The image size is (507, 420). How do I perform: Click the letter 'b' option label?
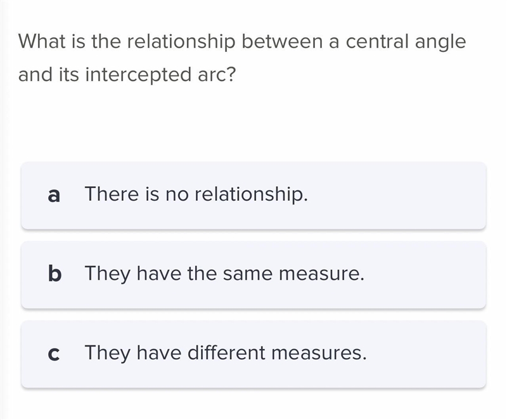(x=55, y=274)
